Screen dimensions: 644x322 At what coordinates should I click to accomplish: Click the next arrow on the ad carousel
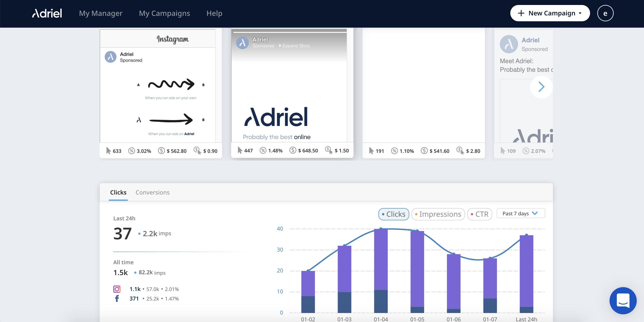(x=541, y=87)
